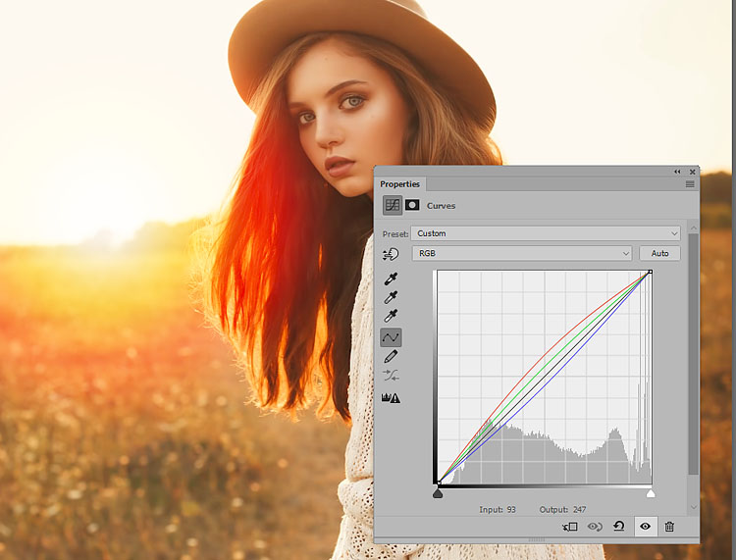Click the bottom-left curve control point
The width and height of the screenshot is (736, 560).
click(x=438, y=484)
